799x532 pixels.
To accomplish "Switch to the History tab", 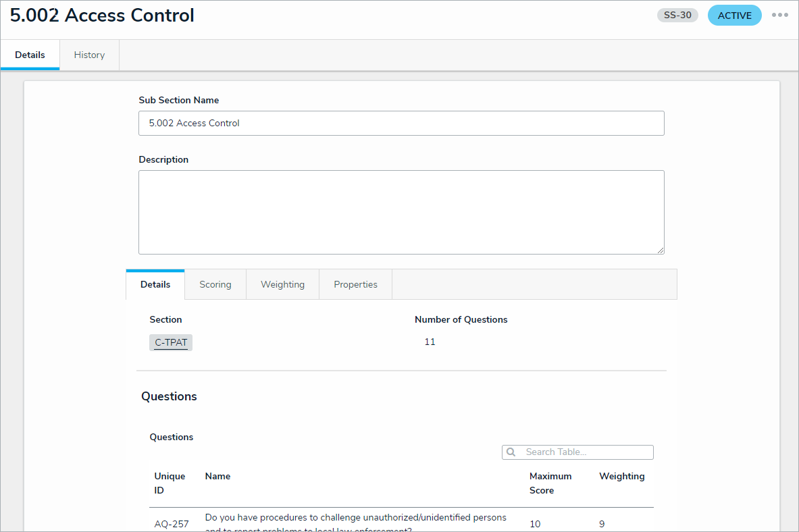I will tap(89, 55).
